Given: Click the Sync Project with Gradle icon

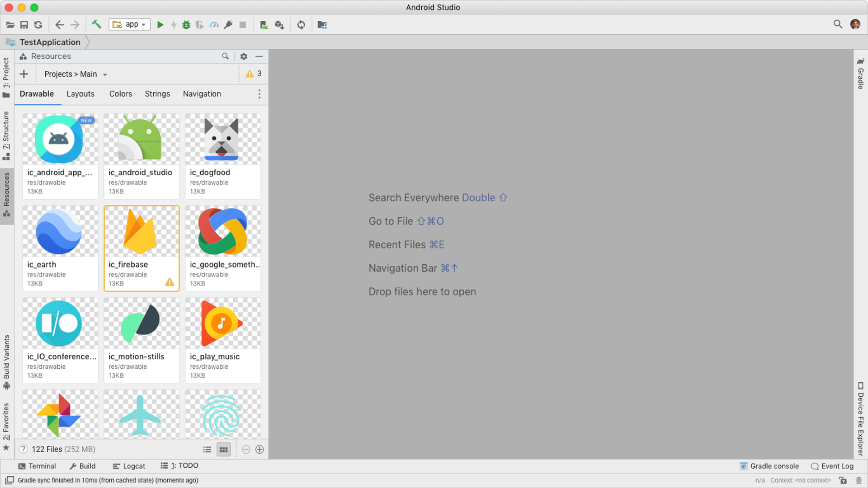Looking at the screenshot, I should (301, 25).
